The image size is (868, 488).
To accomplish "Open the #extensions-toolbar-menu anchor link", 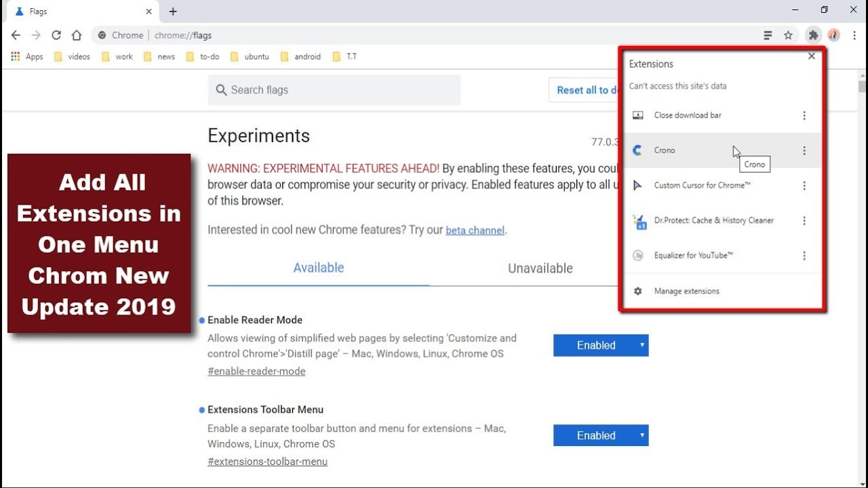I will point(267,462).
